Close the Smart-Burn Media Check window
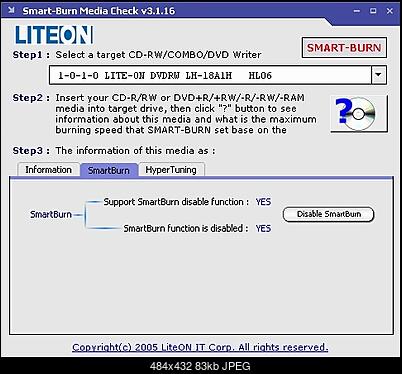Image resolution: width=402 pixels, height=374 pixels. [x=390, y=11]
